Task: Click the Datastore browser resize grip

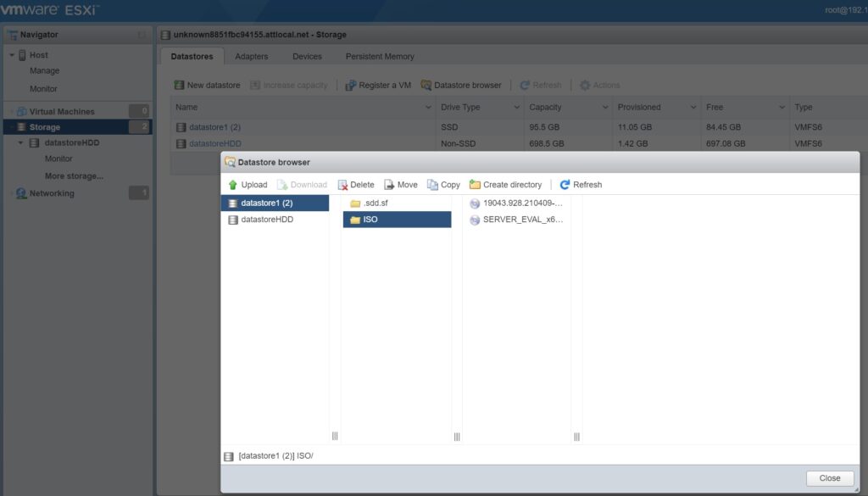Action: (856, 490)
